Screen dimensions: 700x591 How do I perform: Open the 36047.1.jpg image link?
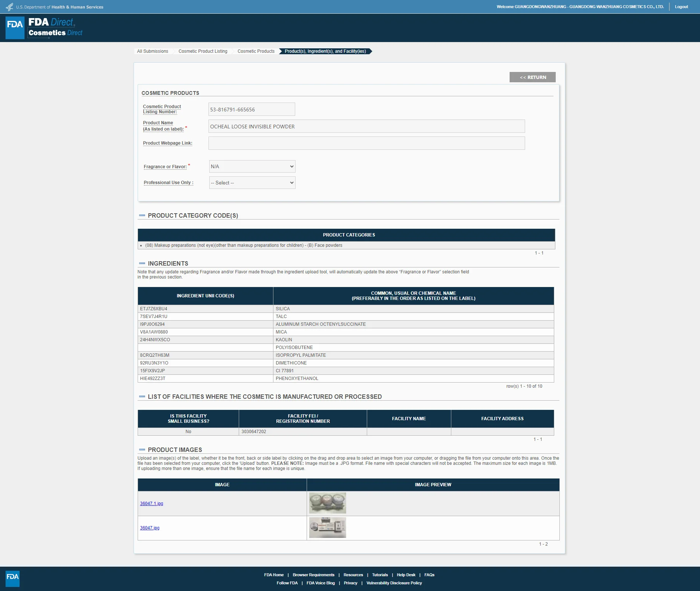point(152,504)
